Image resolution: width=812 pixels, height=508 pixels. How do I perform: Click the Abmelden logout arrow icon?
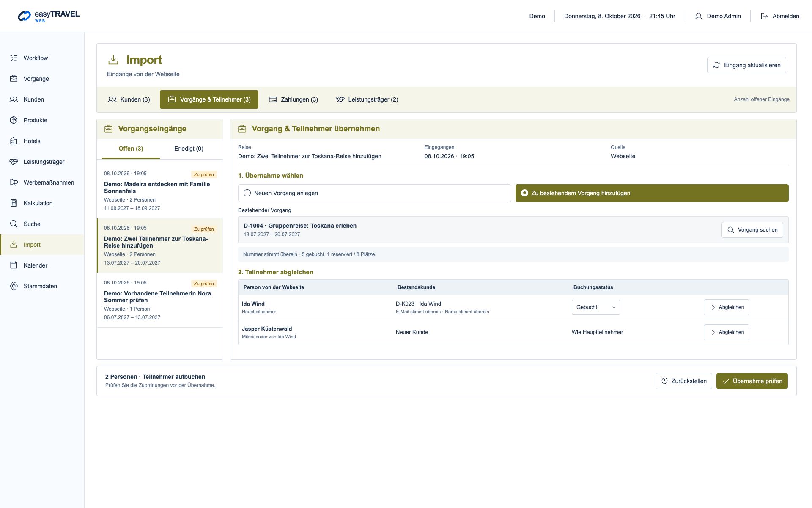[x=764, y=16]
